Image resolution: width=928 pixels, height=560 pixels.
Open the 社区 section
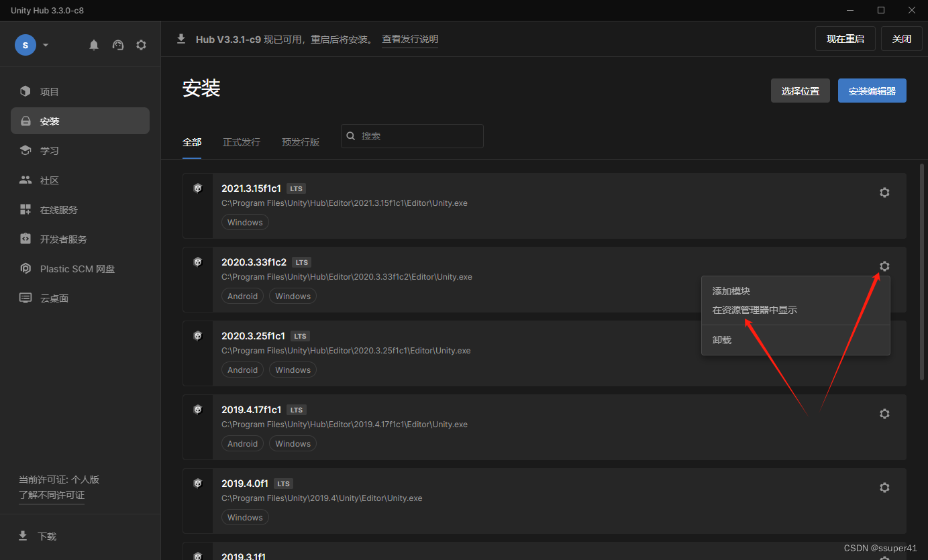click(80, 180)
